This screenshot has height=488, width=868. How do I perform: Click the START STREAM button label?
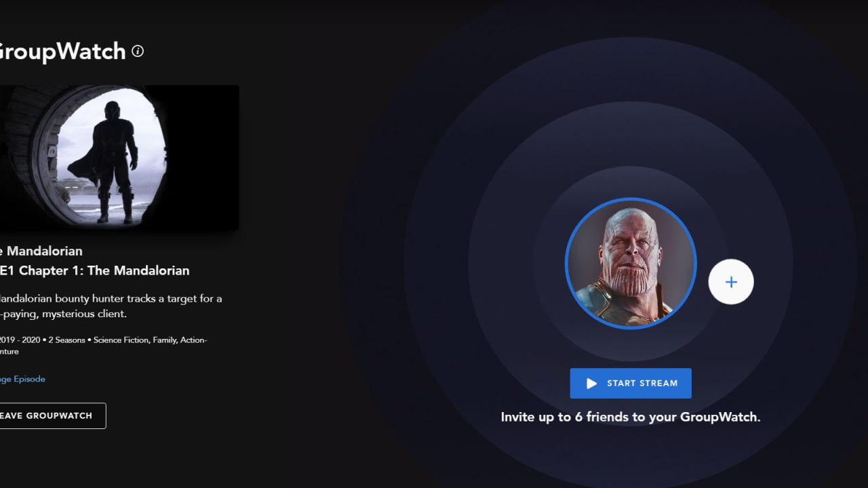tap(642, 384)
